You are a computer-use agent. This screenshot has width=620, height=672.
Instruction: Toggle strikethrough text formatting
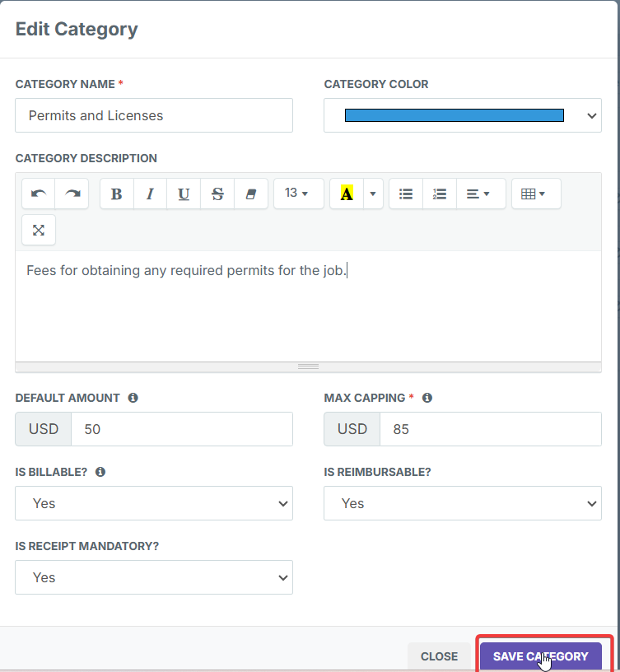click(x=217, y=194)
